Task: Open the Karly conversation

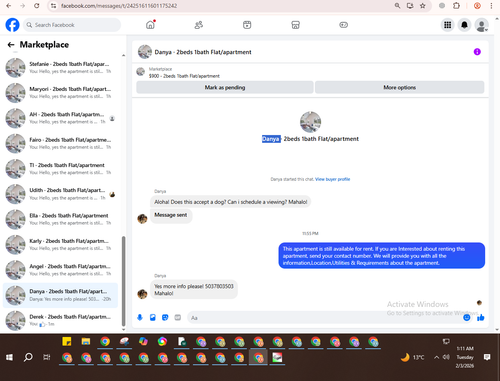Action: tap(60, 245)
